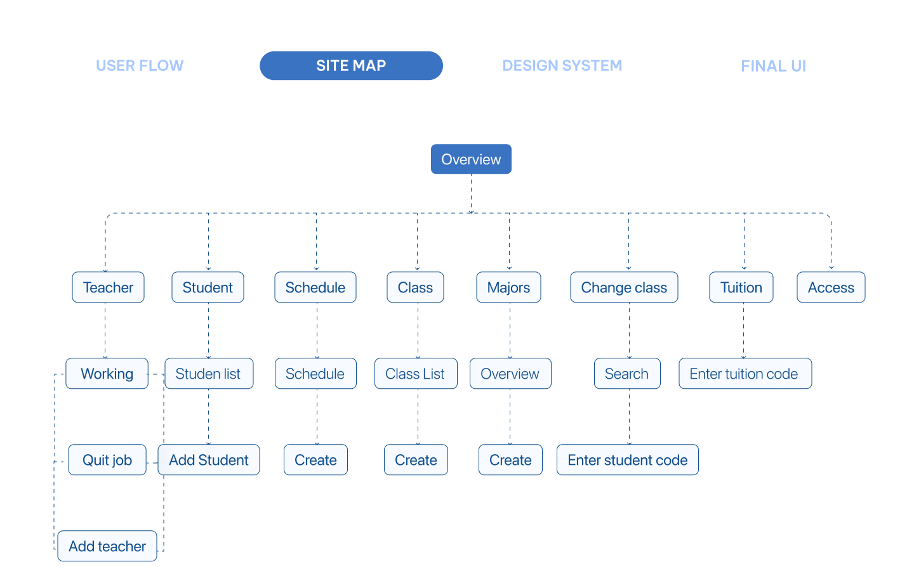Select the Class List node
The height and width of the screenshot is (588, 914).
(x=416, y=374)
